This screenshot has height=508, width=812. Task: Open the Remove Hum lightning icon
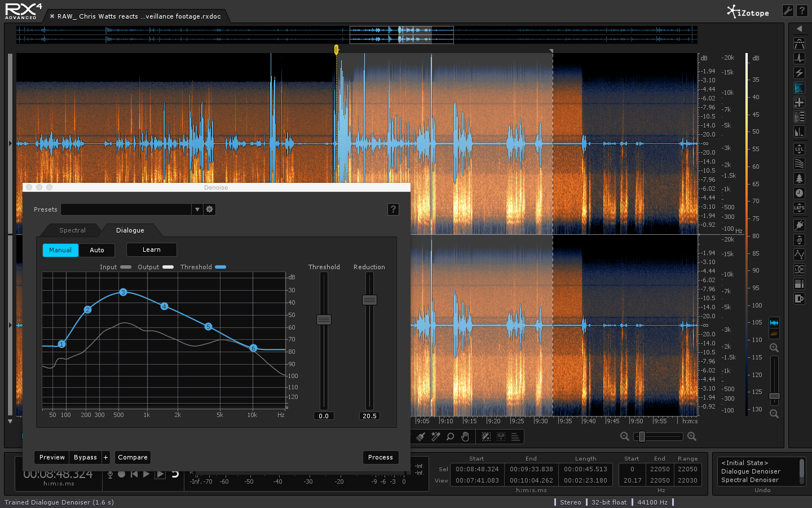799,73
